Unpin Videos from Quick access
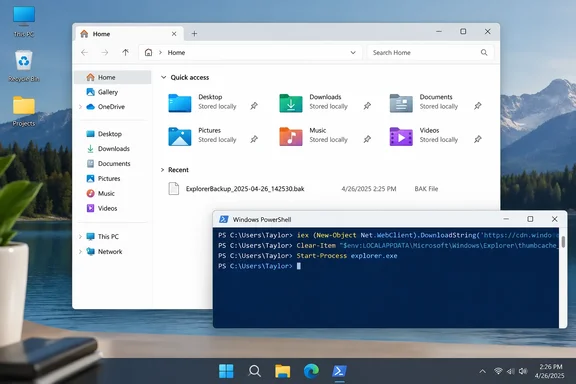 478,139
